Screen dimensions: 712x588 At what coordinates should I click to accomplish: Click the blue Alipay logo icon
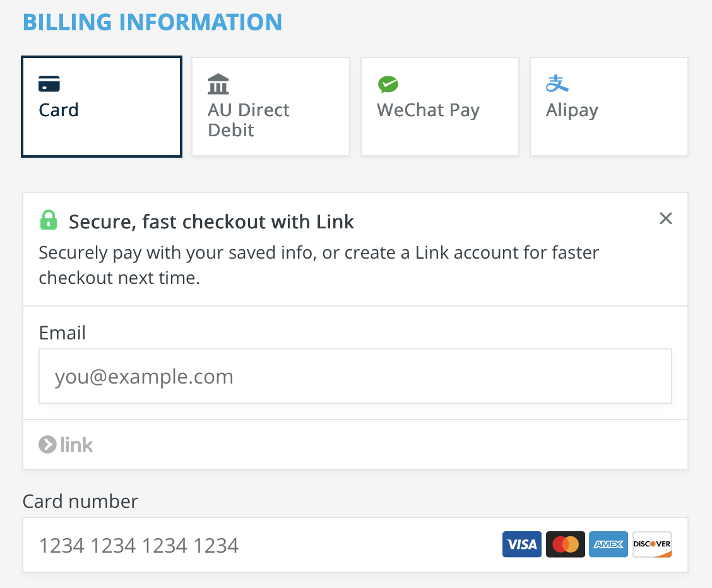pos(557,83)
